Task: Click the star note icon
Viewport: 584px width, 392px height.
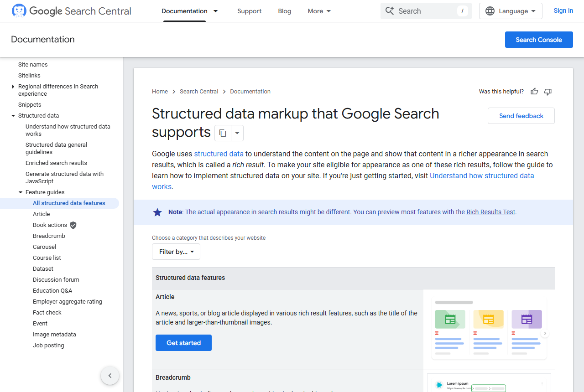Action: point(157,212)
